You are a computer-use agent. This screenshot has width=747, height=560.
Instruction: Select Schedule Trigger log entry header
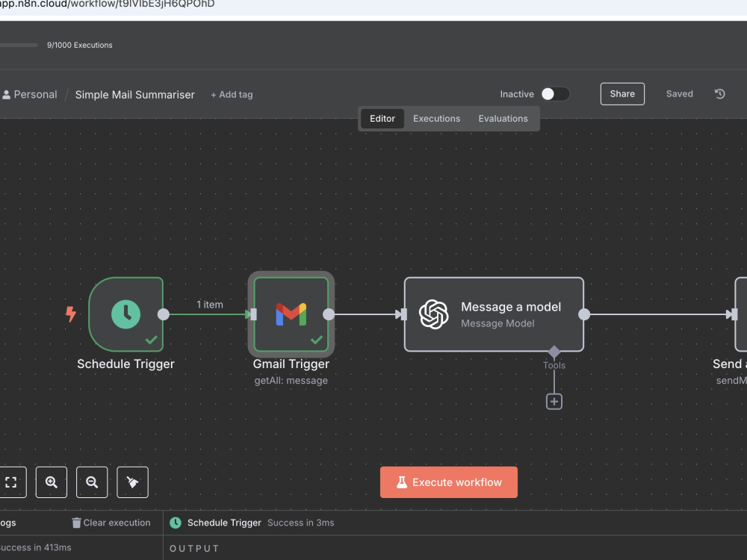tap(224, 523)
